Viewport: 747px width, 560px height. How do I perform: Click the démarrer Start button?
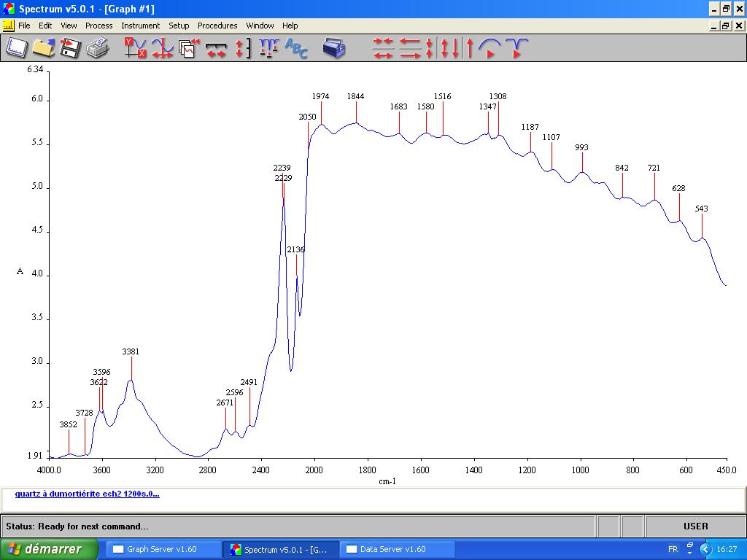(50, 549)
